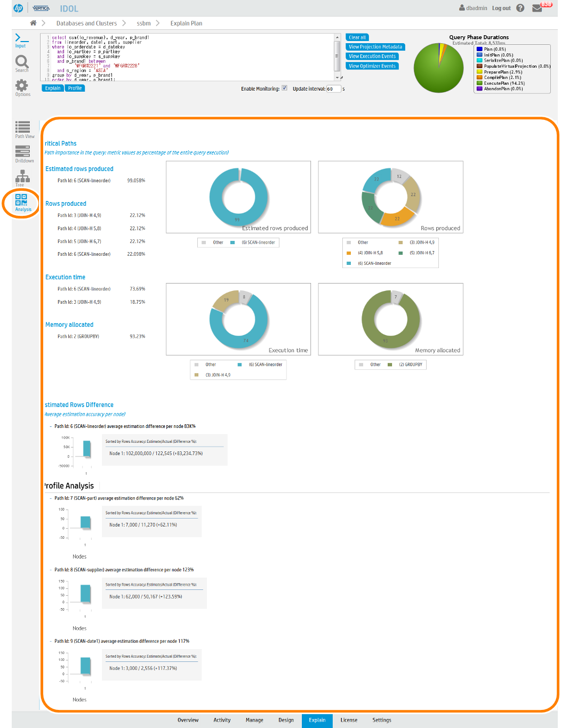Toggle the Enable Monitoring checkbox
This screenshot has height=728, width=561.
point(285,88)
